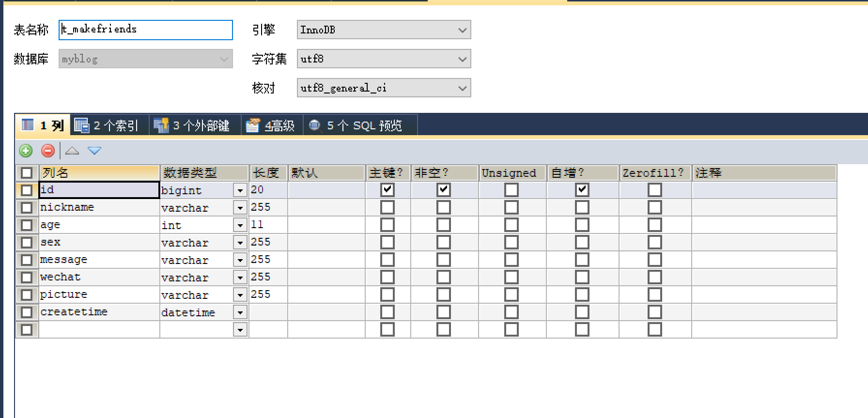The width and height of the screenshot is (868, 418).
Task: Click the createtime column name cell
Action: pos(99,312)
